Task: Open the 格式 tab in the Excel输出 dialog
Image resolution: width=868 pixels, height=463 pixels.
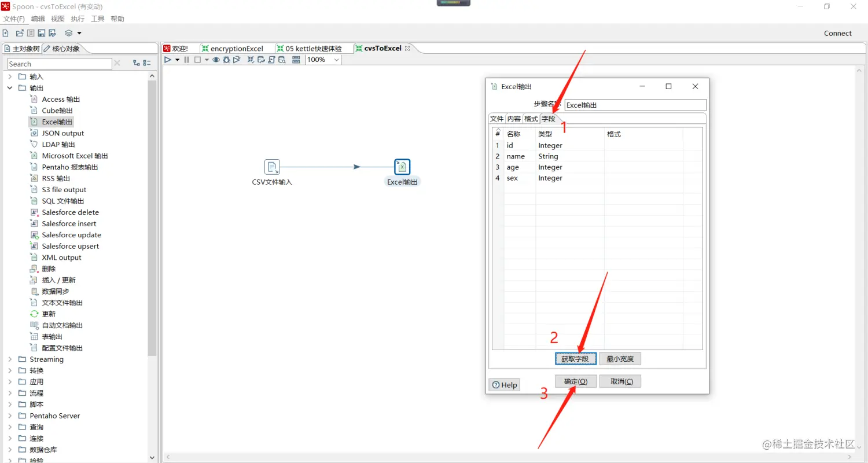Action: 531,119
